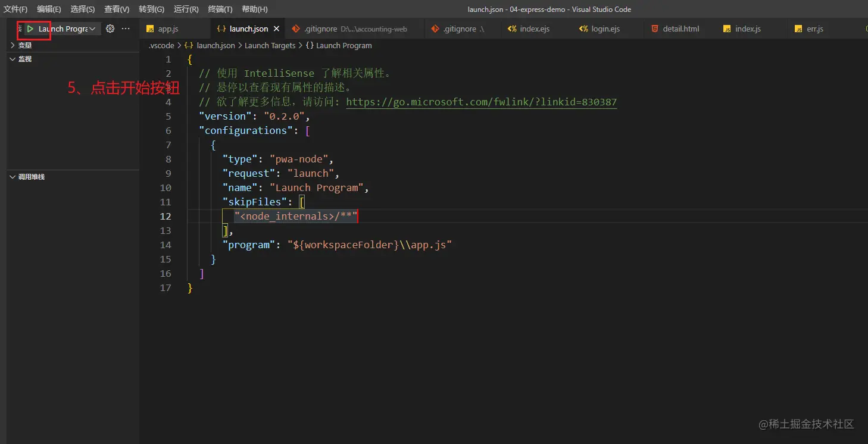Image resolution: width=868 pixels, height=444 pixels.
Task: Switch to the .gitignore accounting-web tab
Action: tap(355, 29)
